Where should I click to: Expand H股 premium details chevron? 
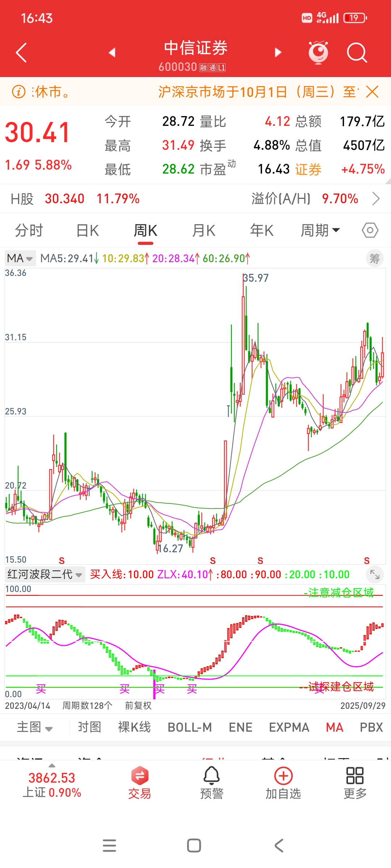(376, 199)
